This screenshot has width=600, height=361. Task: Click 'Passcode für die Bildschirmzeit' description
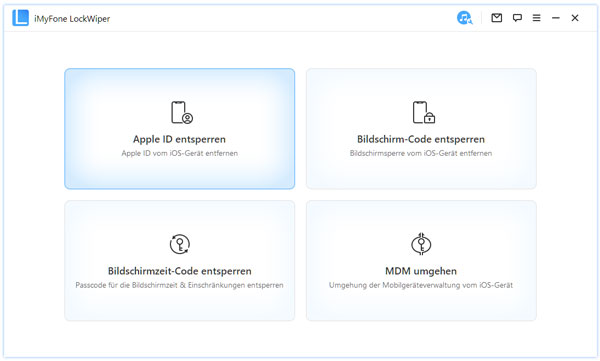tap(179, 285)
